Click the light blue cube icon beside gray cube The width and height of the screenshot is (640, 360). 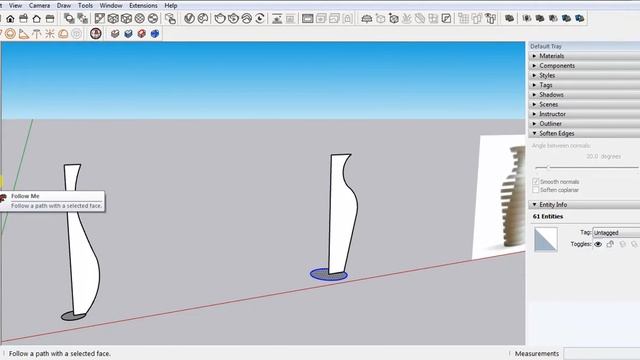[129, 33]
